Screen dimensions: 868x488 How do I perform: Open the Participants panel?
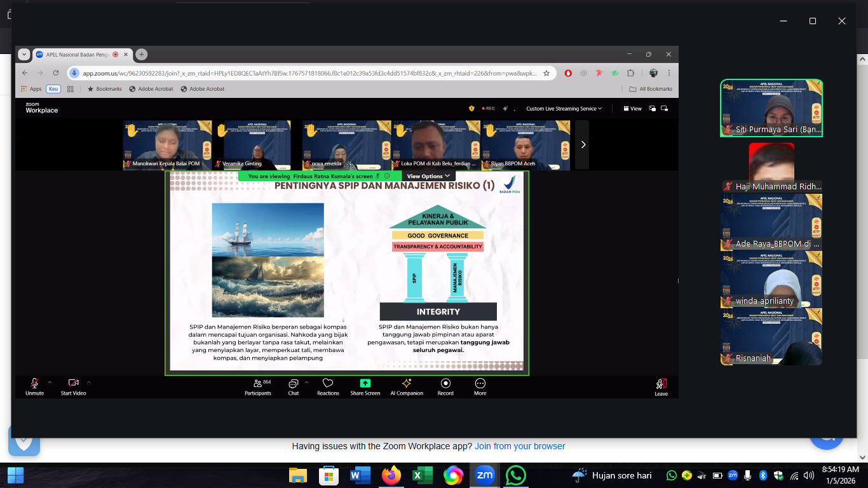click(258, 386)
